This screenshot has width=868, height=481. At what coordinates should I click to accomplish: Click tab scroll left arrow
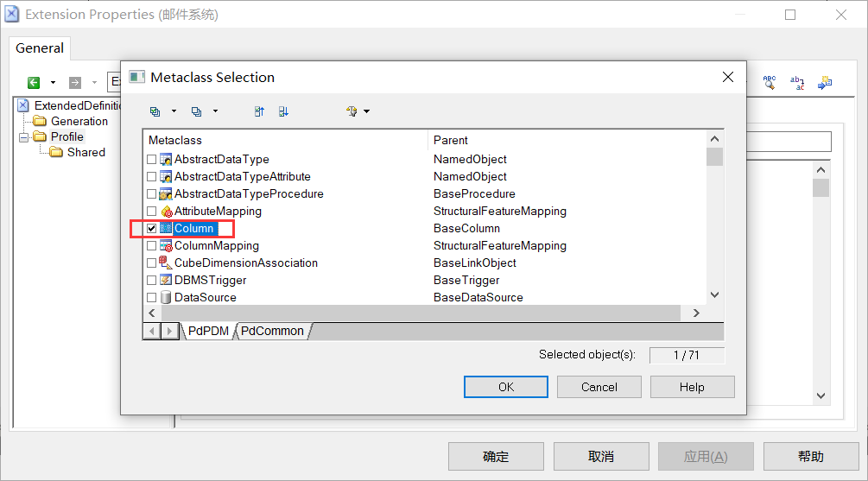point(152,331)
